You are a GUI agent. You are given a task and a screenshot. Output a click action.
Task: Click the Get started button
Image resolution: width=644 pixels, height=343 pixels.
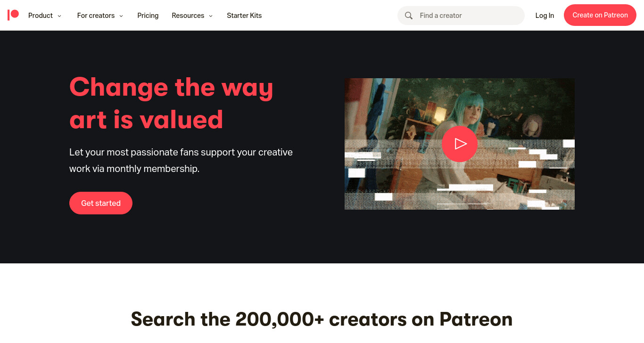pos(101,203)
